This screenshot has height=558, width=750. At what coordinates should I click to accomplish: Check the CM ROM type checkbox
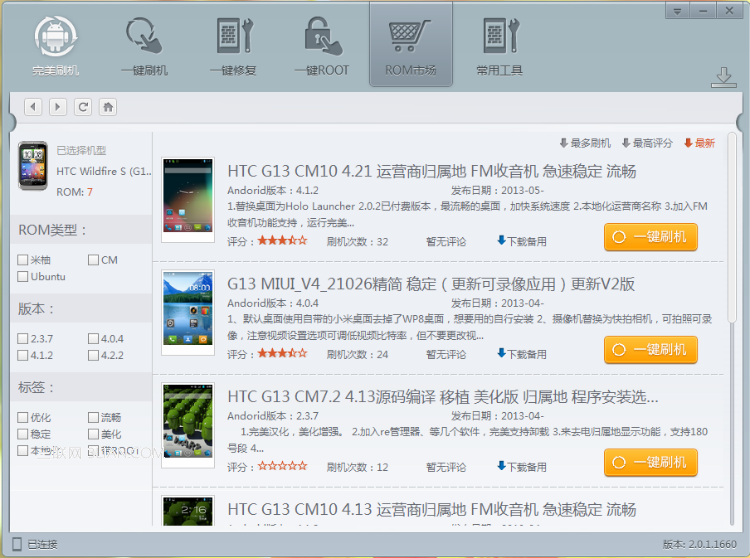[93, 260]
